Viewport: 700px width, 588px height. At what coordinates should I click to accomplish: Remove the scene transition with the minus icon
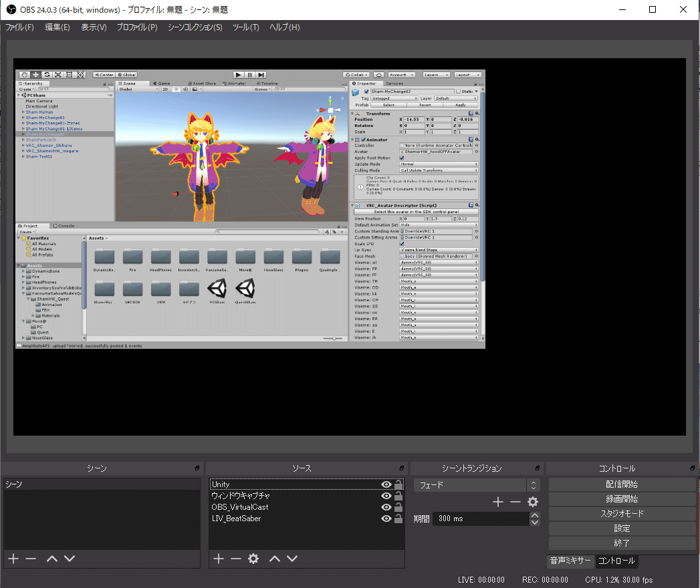[515, 502]
